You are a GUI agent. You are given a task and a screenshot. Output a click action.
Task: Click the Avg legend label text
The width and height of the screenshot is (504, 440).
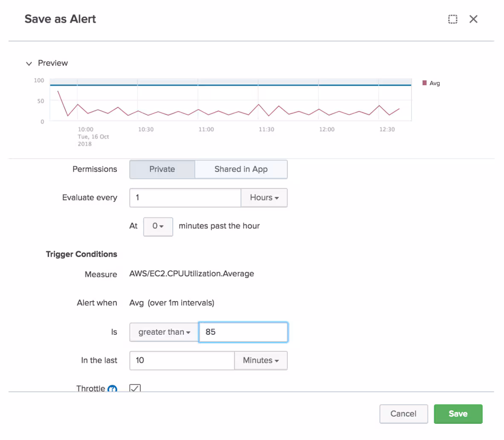coord(434,83)
